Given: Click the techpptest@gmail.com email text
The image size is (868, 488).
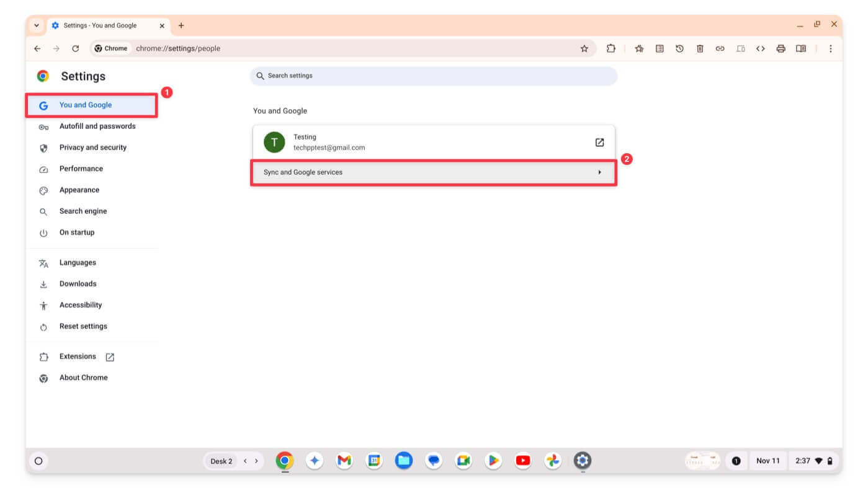Looking at the screenshot, I should pyautogui.click(x=329, y=148).
